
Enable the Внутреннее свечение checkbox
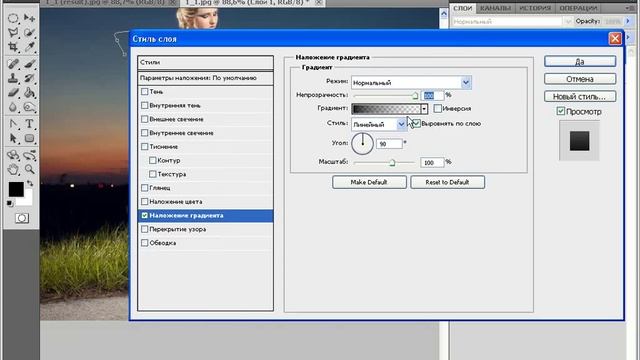click(x=144, y=133)
